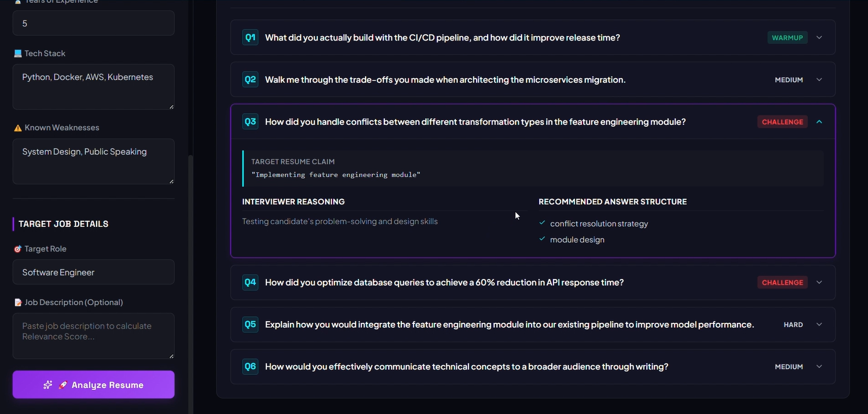Click the CHALLENGE tag on Q4
The image size is (868, 414).
point(782,282)
